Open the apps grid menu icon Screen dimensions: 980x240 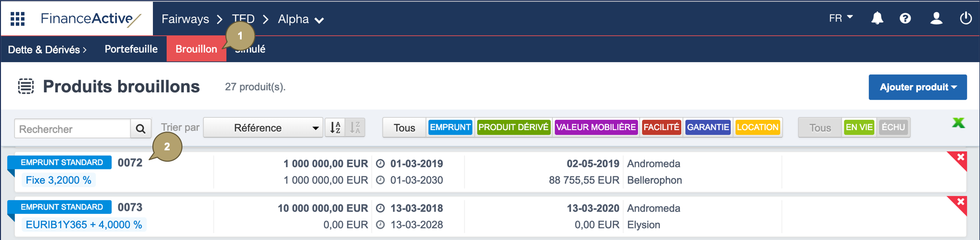18,19
